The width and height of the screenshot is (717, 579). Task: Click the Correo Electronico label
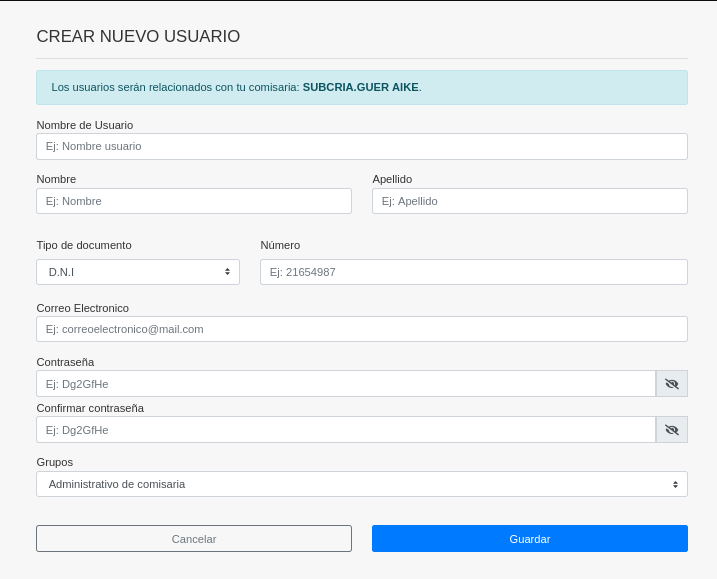coord(83,308)
